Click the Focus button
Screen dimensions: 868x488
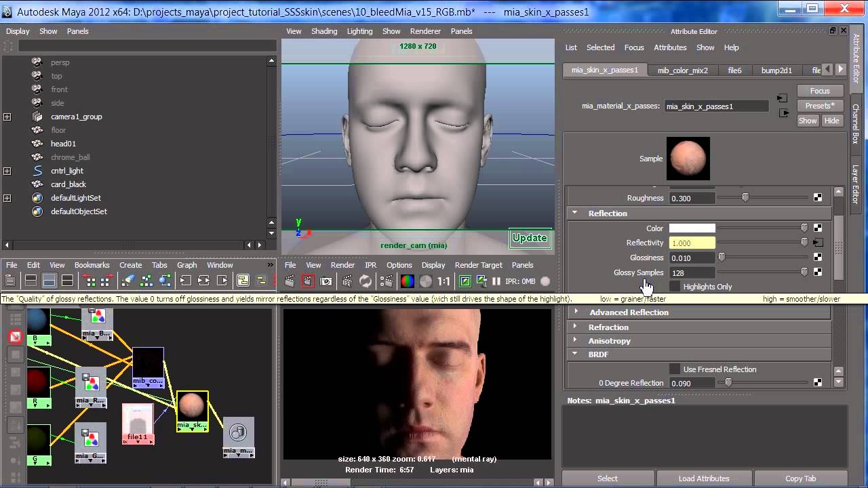819,91
